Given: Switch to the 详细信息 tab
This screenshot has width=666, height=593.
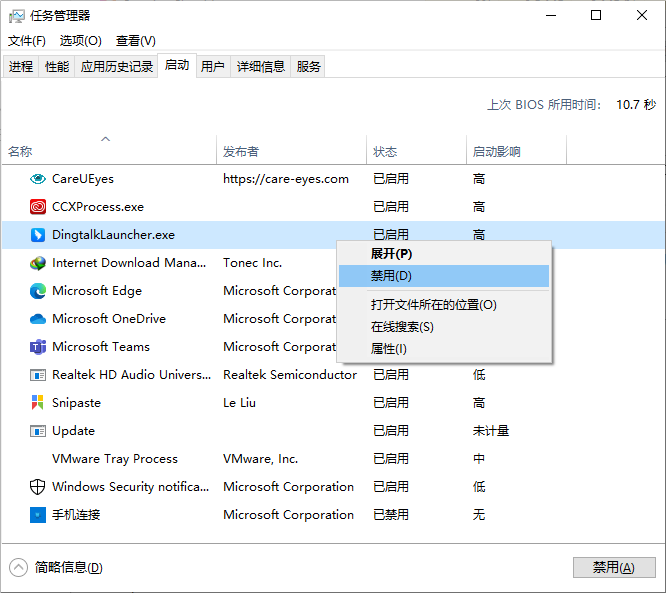Looking at the screenshot, I should click(261, 67).
